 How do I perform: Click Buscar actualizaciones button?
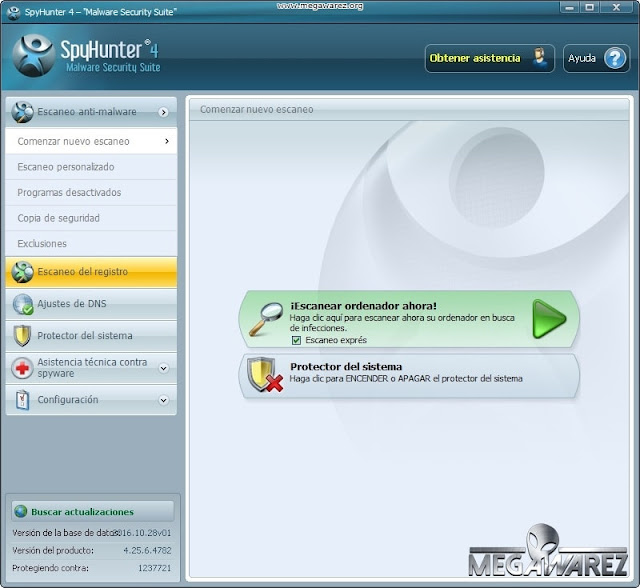click(93, 511)
